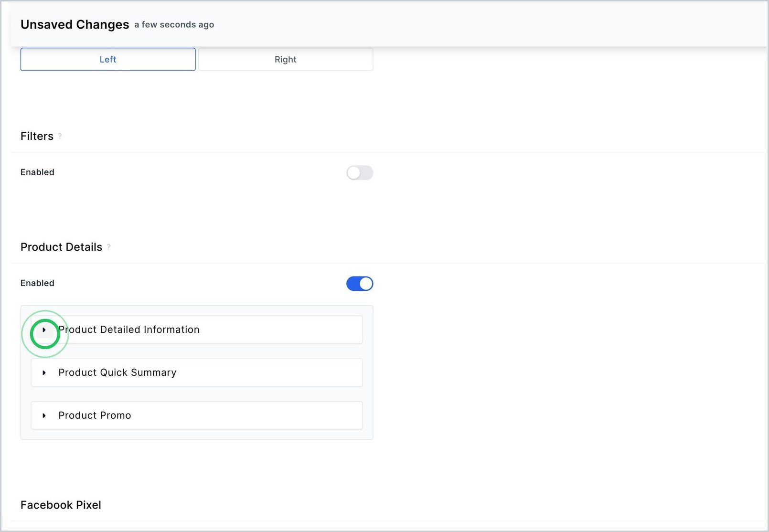Select the Left position button
The image size is (769, 532).
tap(108, 59)
